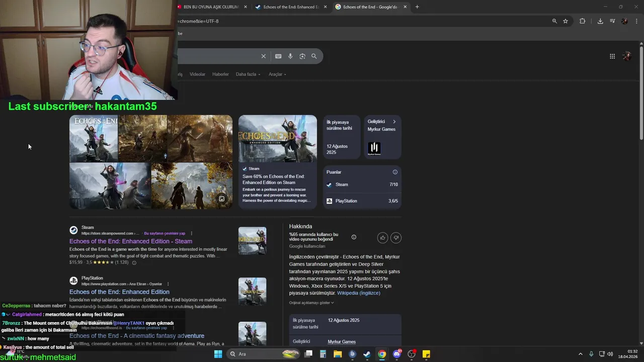This screenshot has width=644, height=362.
Task: Open File Explorer from the taskbar
Action: tap(338, 354)
